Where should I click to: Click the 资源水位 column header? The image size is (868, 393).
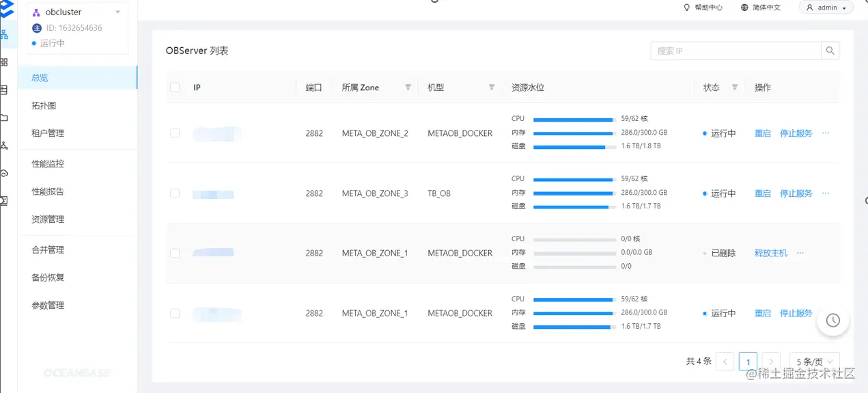pyautogui.click(x=528, y=87)
